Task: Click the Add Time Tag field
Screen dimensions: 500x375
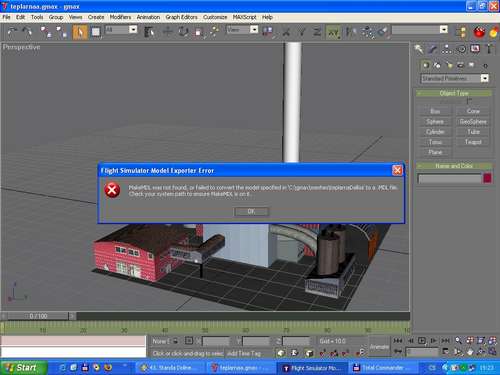Action: pos(249,353)
